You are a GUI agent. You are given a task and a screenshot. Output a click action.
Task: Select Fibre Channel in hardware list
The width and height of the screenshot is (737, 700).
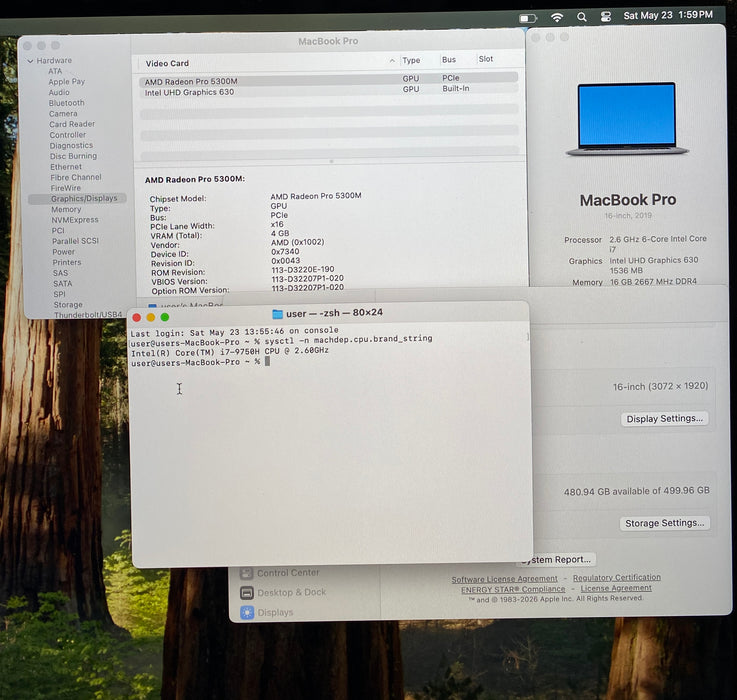coord(76,177)
